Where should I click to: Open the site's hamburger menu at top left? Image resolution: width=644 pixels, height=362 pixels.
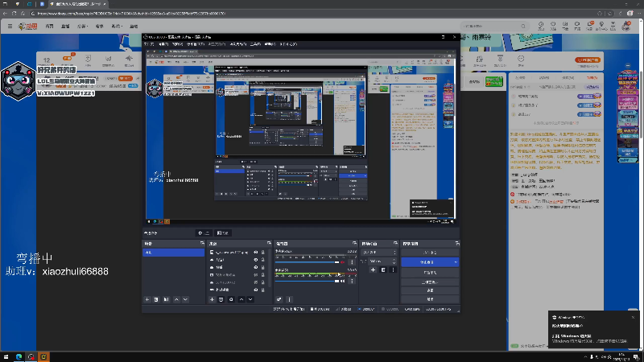(10, 27)
